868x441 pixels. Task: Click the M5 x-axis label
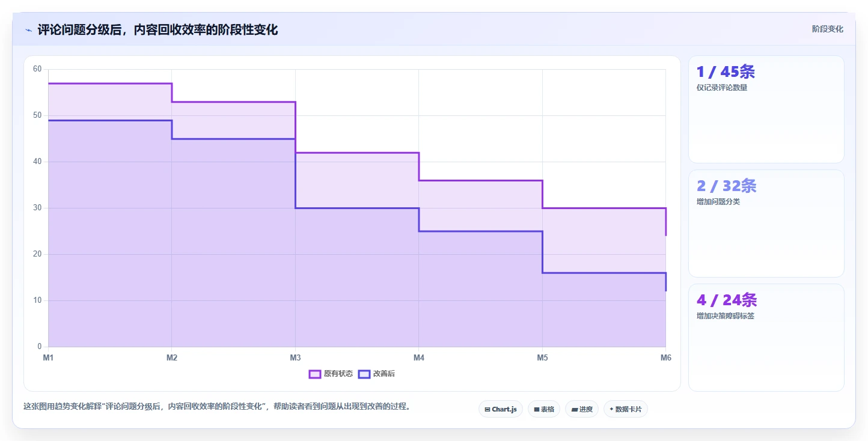[x=542, y=357]
